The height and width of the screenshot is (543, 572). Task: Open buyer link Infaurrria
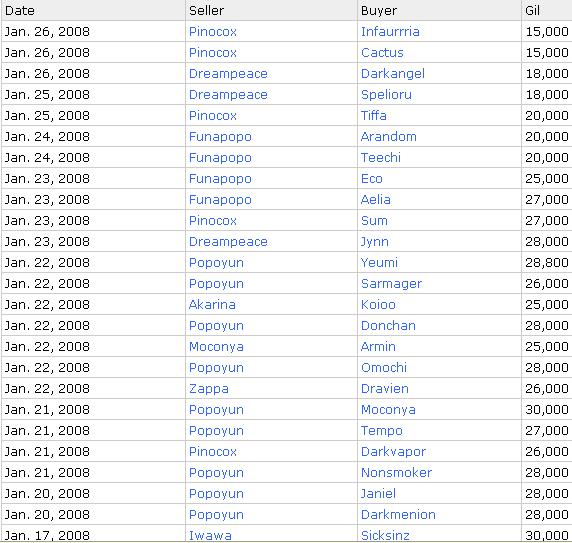click(x=390, y=32)
